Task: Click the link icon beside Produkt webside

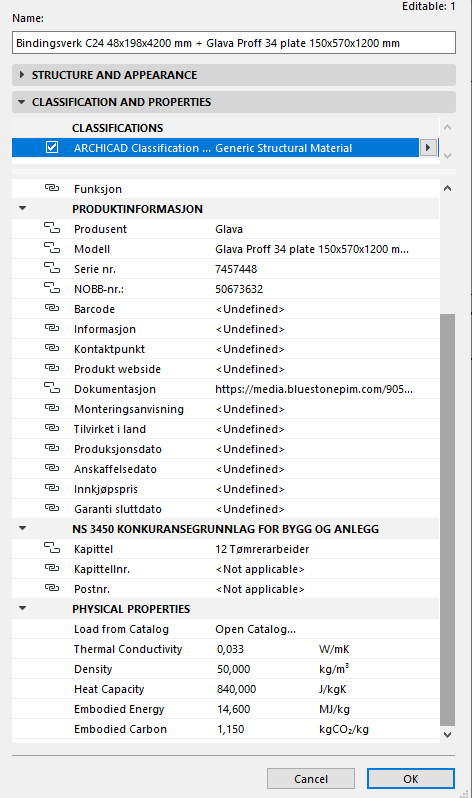Action: (x=51, y=368)
